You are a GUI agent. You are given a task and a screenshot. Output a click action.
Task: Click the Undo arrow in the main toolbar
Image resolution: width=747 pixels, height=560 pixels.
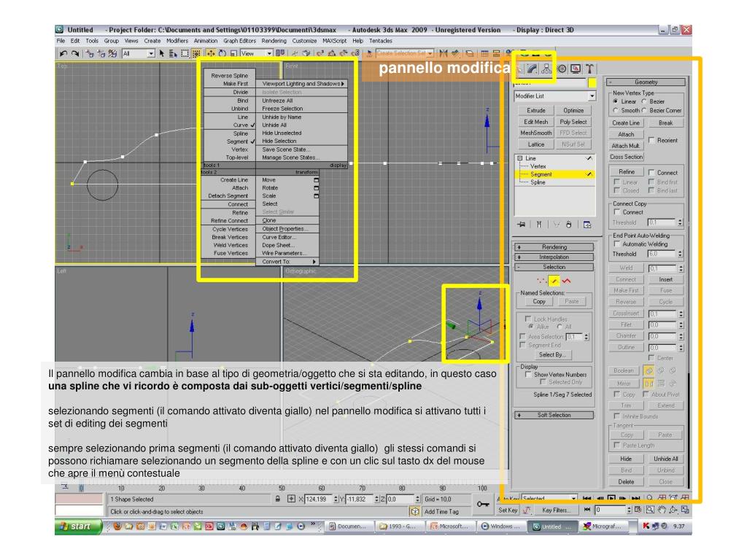[x=63, y=53]
